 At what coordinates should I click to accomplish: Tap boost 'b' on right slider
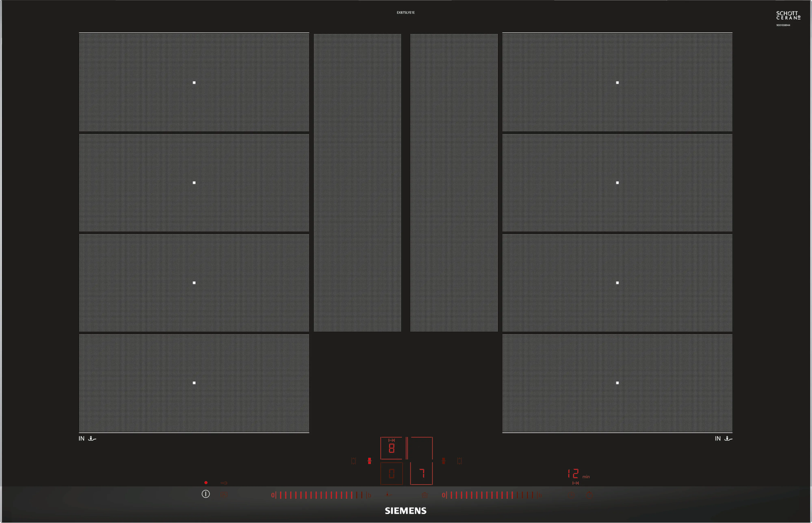540,495
